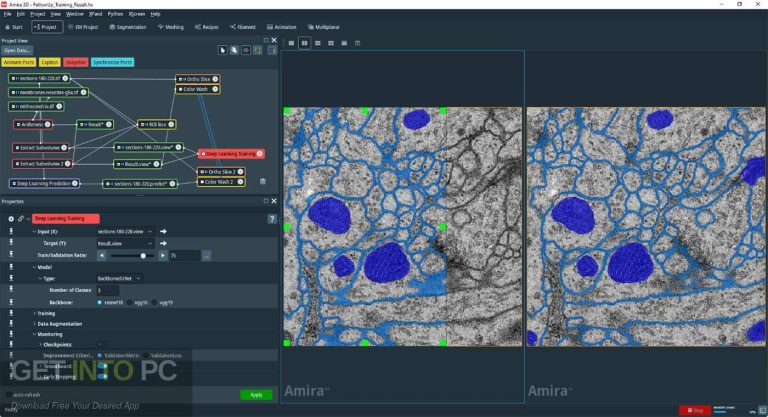Select the pointer tool in Project View
Image resolution: width=768 pixels, height=417 pixels.
[x=223, y=49]
